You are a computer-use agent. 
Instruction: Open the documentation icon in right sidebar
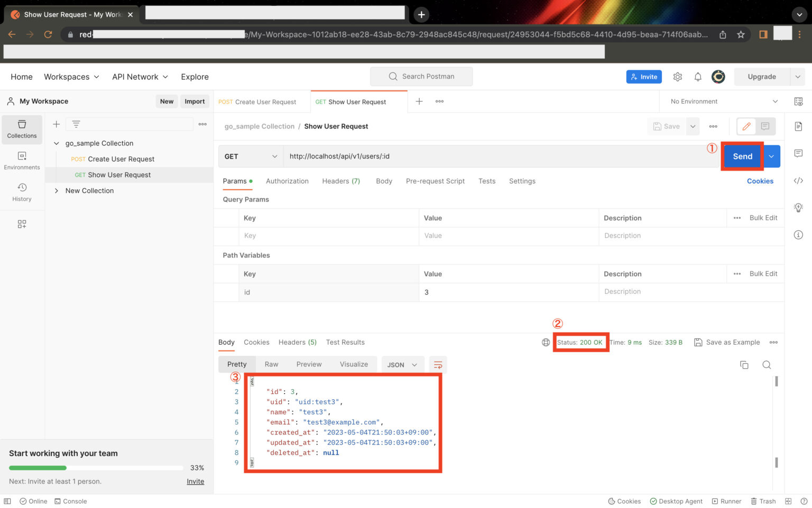[x=798, y=126]
